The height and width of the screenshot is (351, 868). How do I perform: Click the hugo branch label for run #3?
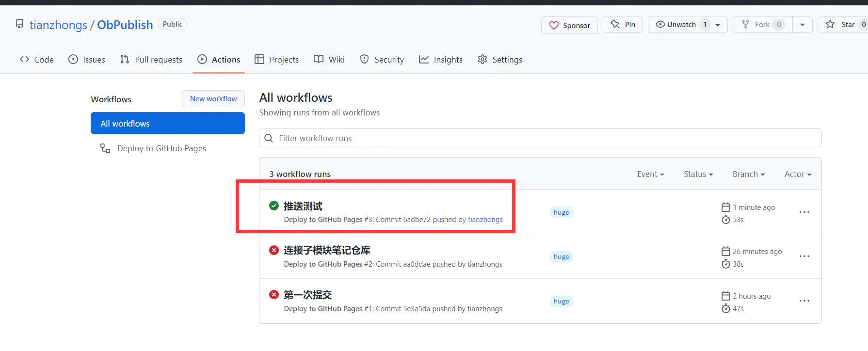coord(562,212)
